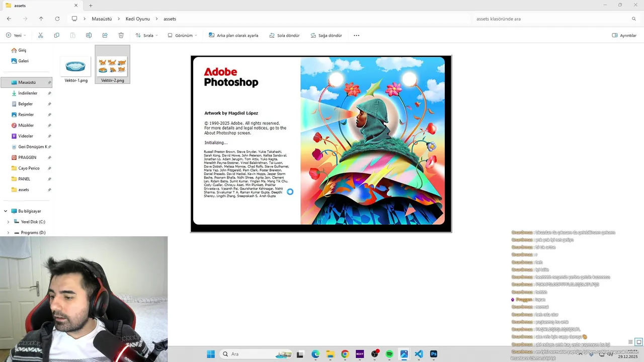
Task: Open File Explorer from the taskbar
Action: [330, 354]
